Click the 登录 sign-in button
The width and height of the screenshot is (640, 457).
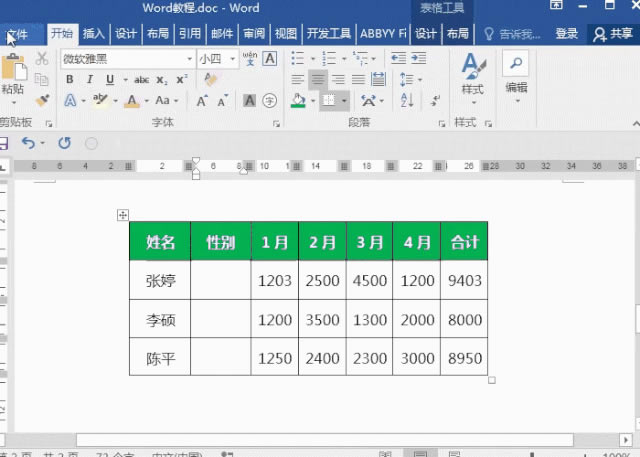tap(567, 33)
